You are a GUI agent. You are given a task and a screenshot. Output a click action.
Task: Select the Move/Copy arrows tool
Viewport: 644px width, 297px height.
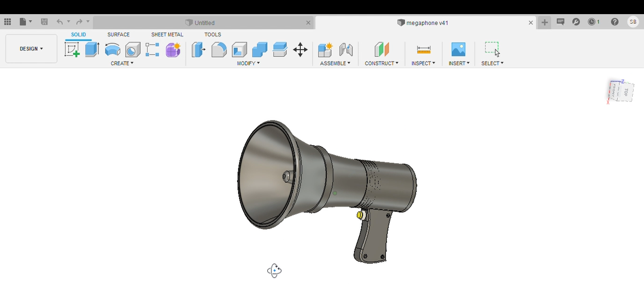click(300, 49)
